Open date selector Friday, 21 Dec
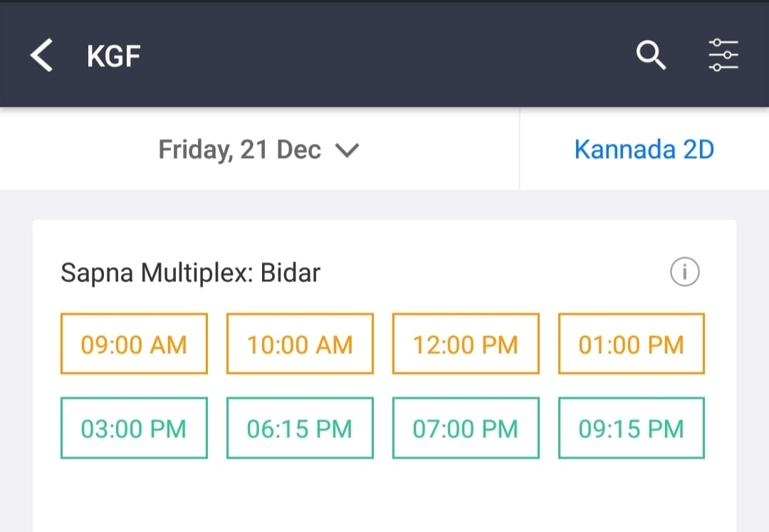Screen dimensions: 769x532 tap(259, 149)
